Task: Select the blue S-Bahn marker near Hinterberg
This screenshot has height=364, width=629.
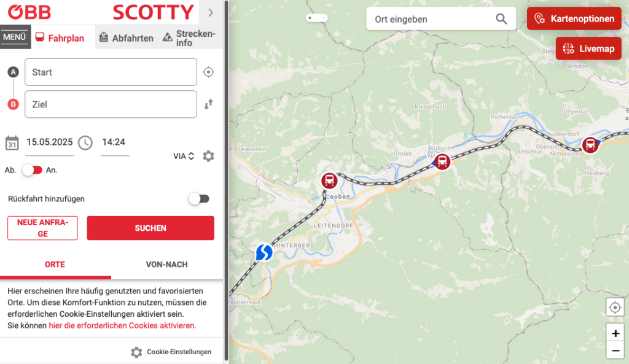Action: 264,252
